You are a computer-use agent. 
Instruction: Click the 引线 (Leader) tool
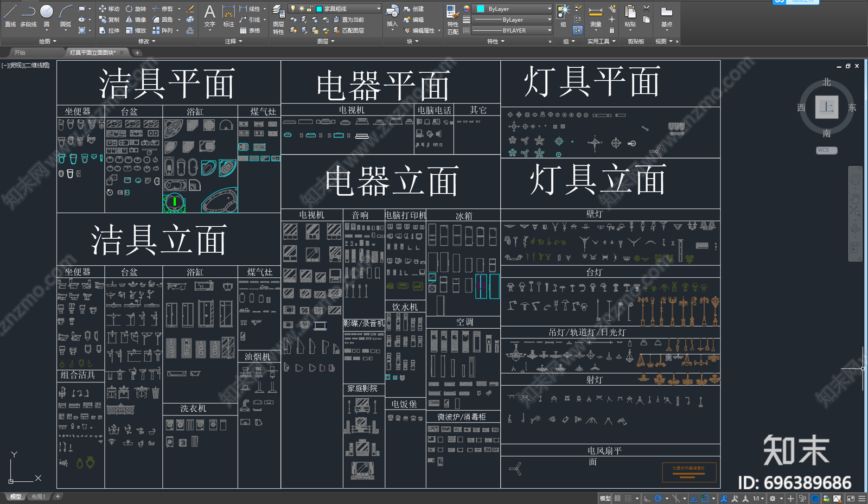coord(250,20)
